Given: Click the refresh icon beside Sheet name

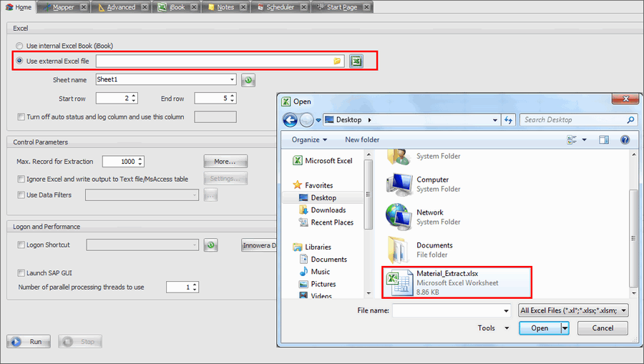Looking at the screenshot, I should point(248,80).
